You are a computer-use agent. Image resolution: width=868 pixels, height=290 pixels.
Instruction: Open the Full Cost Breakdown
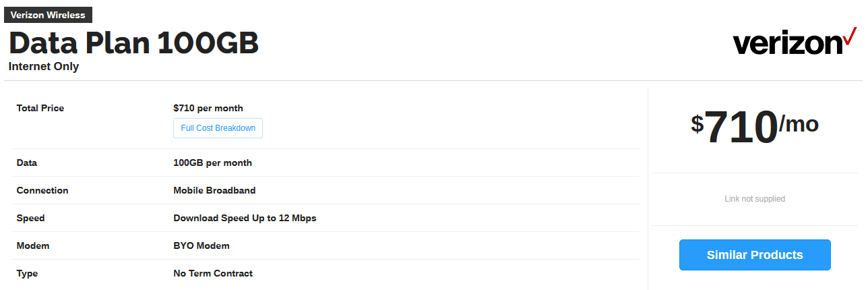click(218, 128)
